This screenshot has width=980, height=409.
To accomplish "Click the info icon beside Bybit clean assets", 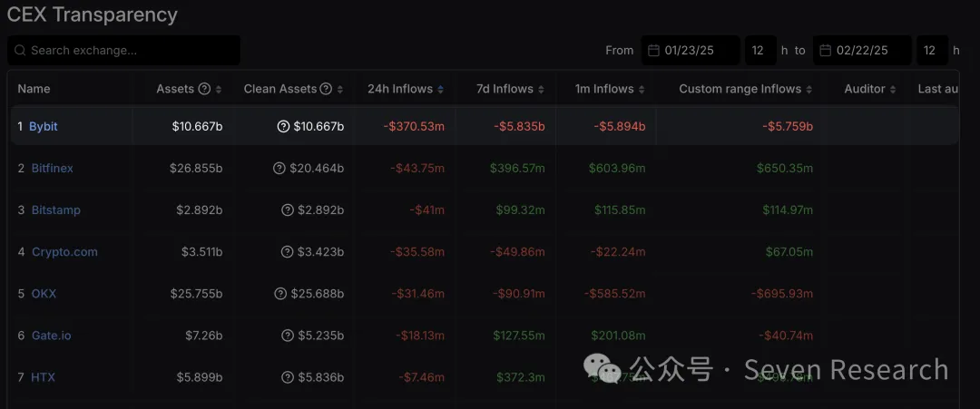I will tap(283, 127).
